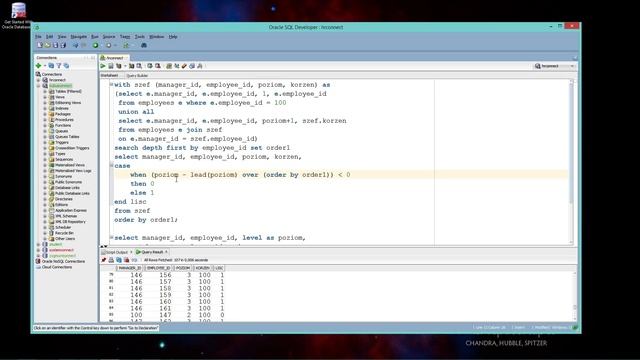Click the KORZEN column header

click(x=202, y=268)
